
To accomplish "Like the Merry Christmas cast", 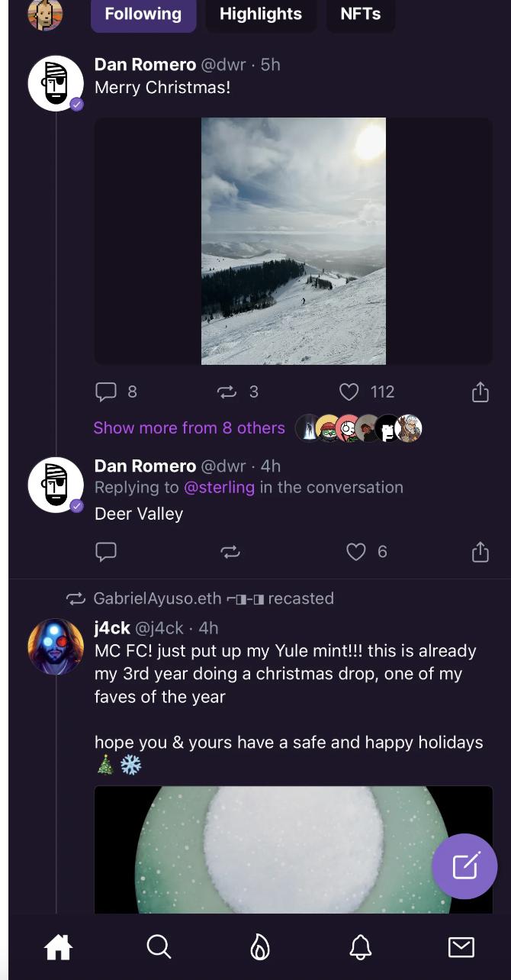I will [x=349, y=392].
